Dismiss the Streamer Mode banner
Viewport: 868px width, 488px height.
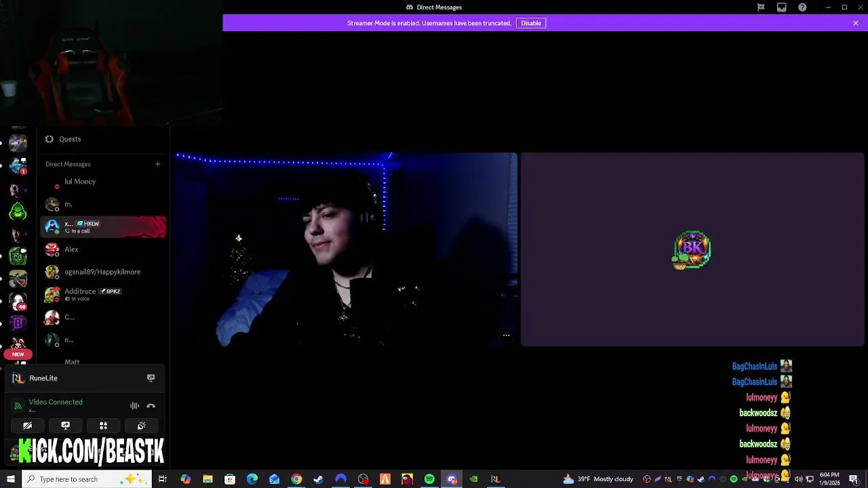click(x=856, y=23)
